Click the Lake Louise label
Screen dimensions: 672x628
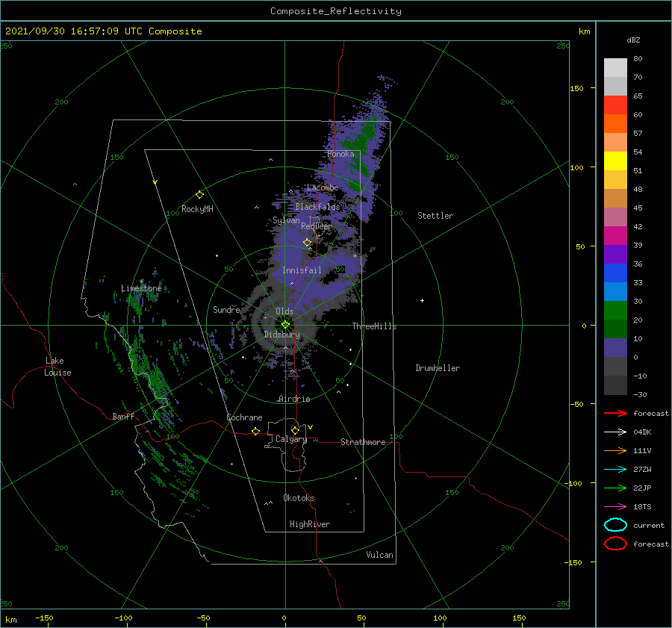(57, 367)
